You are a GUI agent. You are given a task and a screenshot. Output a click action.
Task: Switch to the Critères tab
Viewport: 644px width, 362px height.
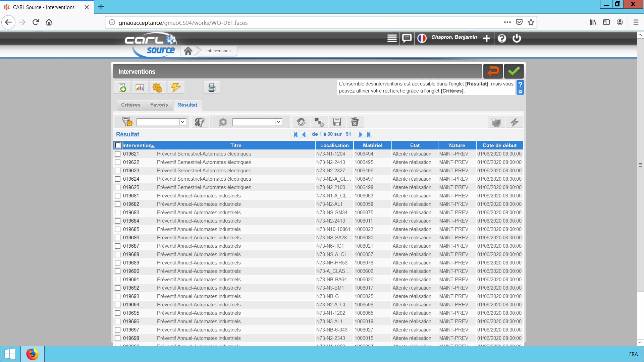[x=131, y=105]
